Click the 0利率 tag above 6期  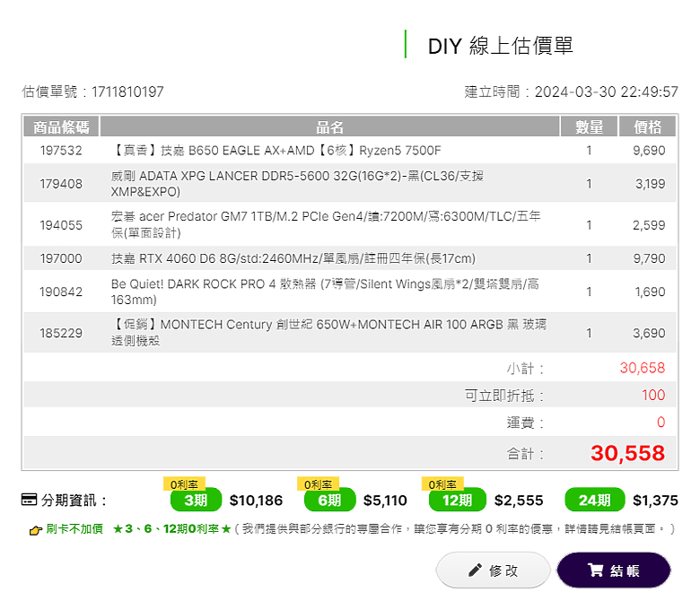[x=319, y=484]
